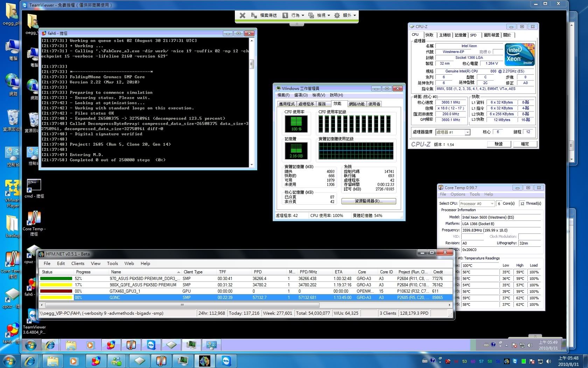The height and width of the screenshot is (368, 588).
Task: Collapse the TeamViewer toolbar with the chevron
Action: 297,24
